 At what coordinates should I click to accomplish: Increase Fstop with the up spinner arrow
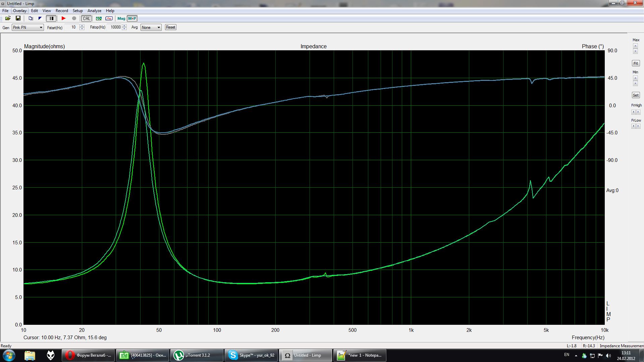[x=124, y=25]
